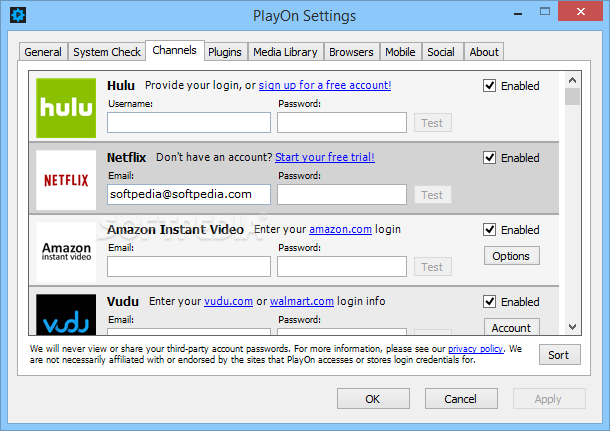Click the Vudu Account button
This screenshot has height=431, width=610.
(x=512, y=327)
